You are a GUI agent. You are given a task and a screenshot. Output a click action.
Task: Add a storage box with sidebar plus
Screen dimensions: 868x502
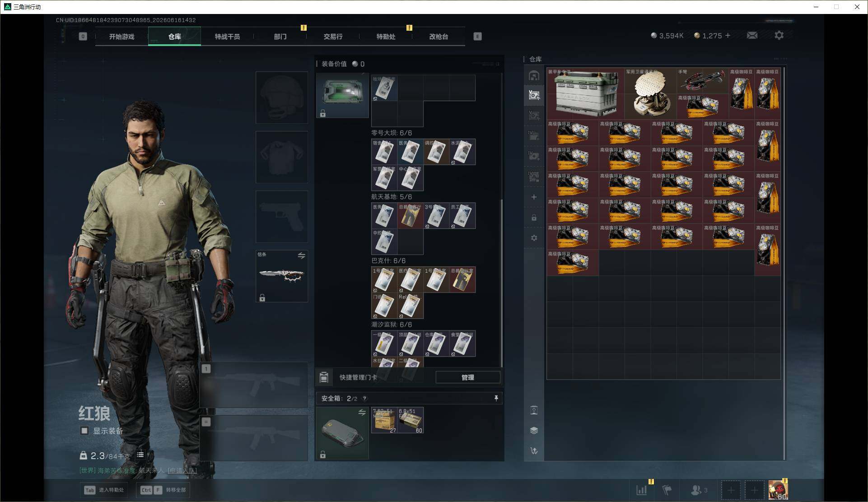click(x=534, y=197)
